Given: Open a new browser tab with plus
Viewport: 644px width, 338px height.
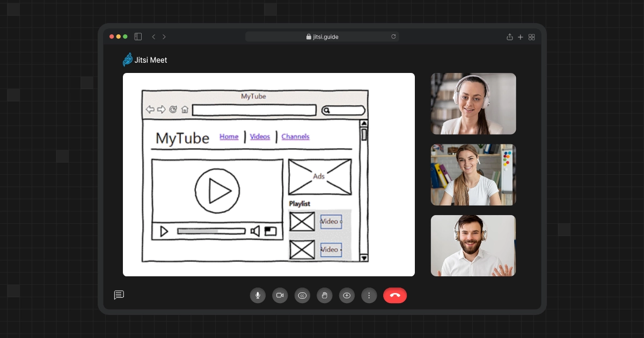Looking at the screenshot, I should coord(520,36).
